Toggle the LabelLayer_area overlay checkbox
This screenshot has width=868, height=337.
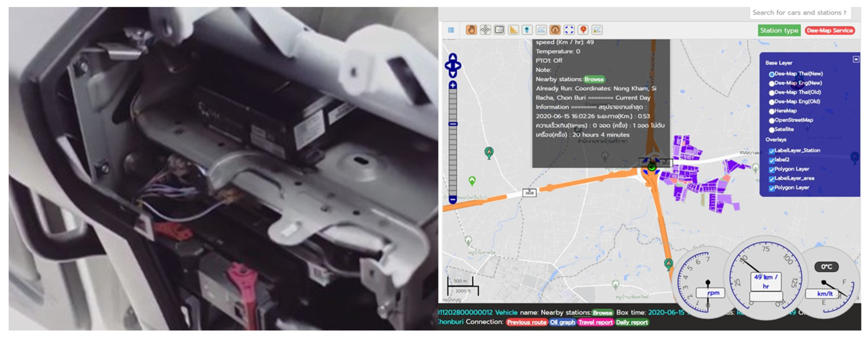pos(772,179)
